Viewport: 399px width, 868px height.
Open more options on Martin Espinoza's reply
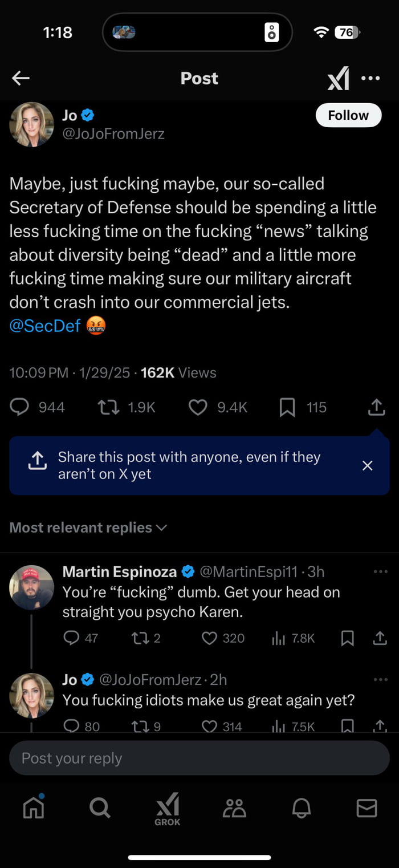380,571
